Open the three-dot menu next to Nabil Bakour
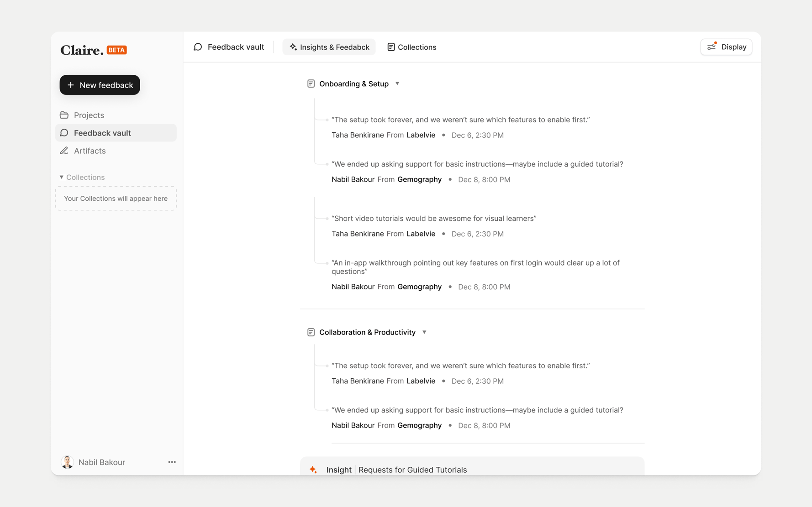 [x=172, y=462]
